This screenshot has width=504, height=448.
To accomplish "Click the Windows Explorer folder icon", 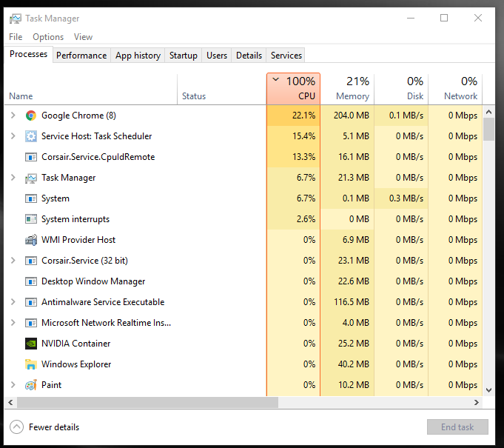I will [x=31, y=364].
